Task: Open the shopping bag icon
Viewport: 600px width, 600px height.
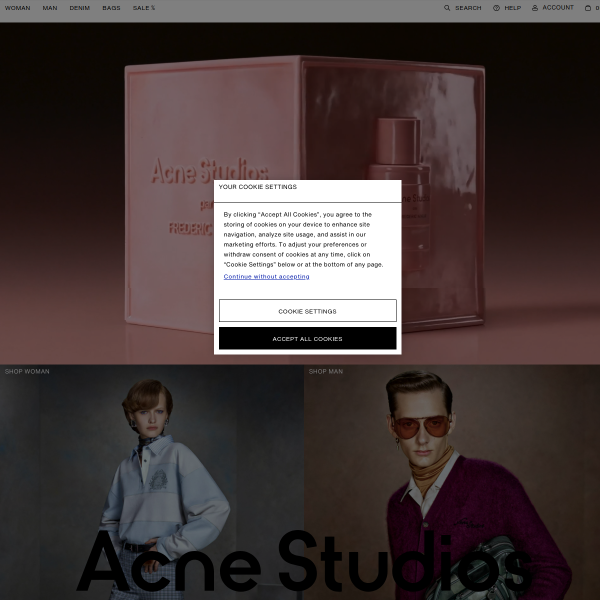Action: pos(588,8)
